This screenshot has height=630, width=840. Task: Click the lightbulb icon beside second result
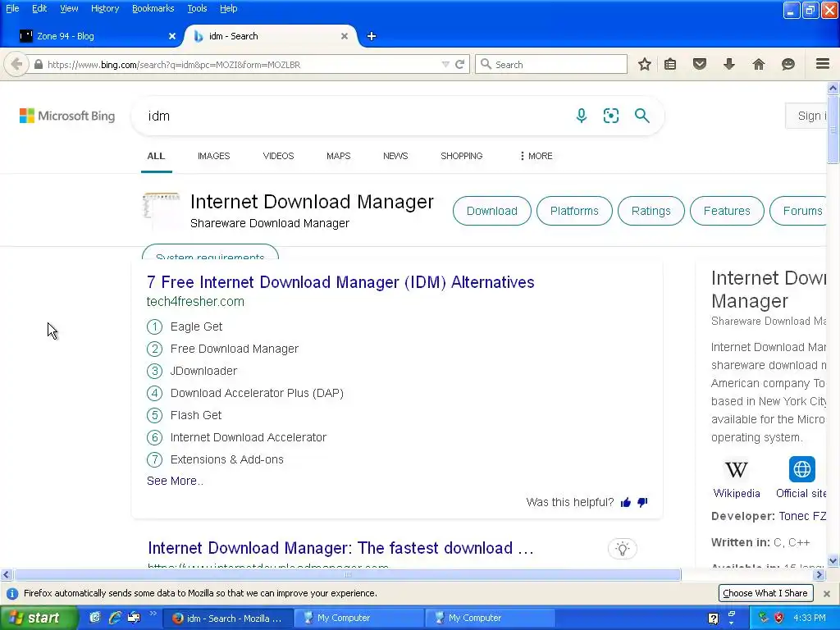[623, 549]
